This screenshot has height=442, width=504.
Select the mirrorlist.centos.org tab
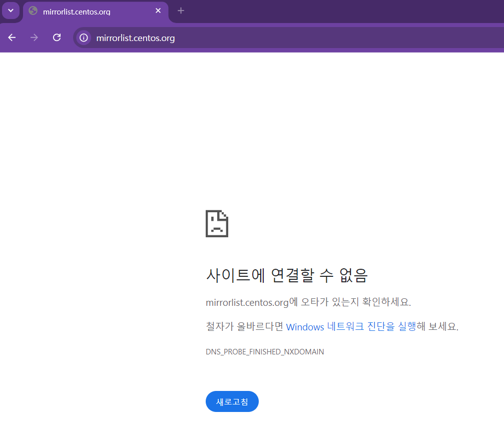click(x=96, y=12)
